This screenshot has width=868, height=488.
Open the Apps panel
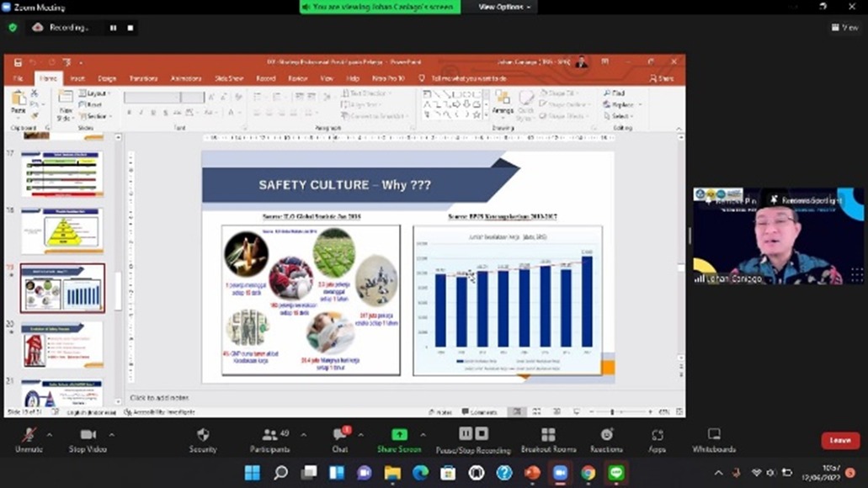pos(658,435)
